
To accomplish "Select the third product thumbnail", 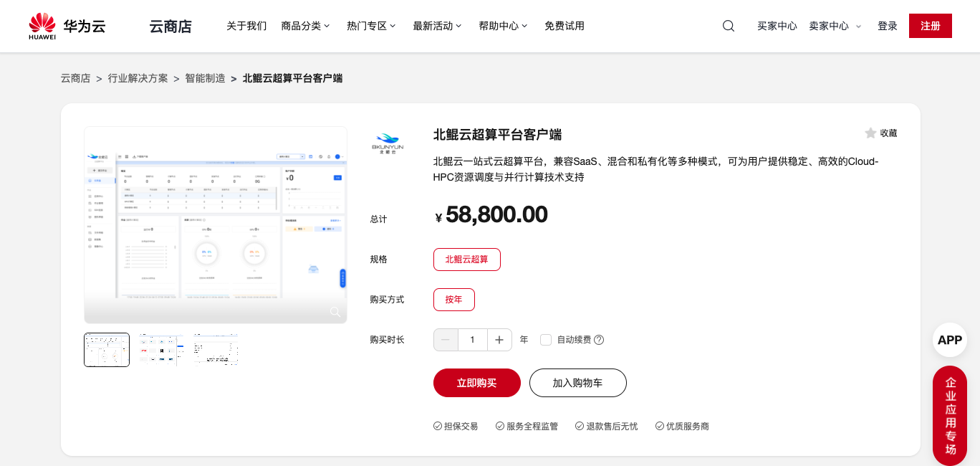I will point(216,350).
